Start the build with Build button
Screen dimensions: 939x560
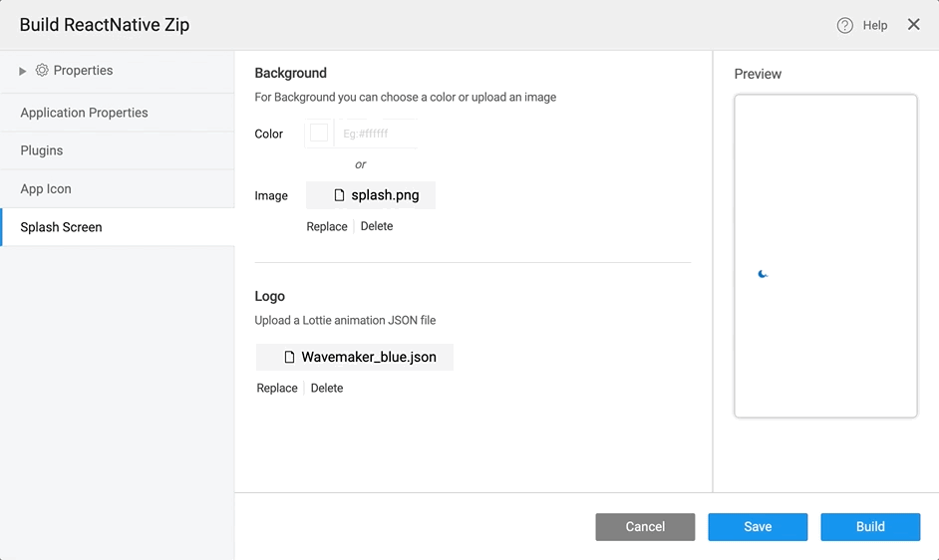(870, 527)
